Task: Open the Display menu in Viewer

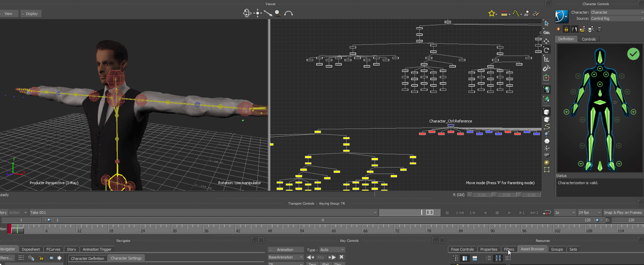Action: [x=31, y=13]
